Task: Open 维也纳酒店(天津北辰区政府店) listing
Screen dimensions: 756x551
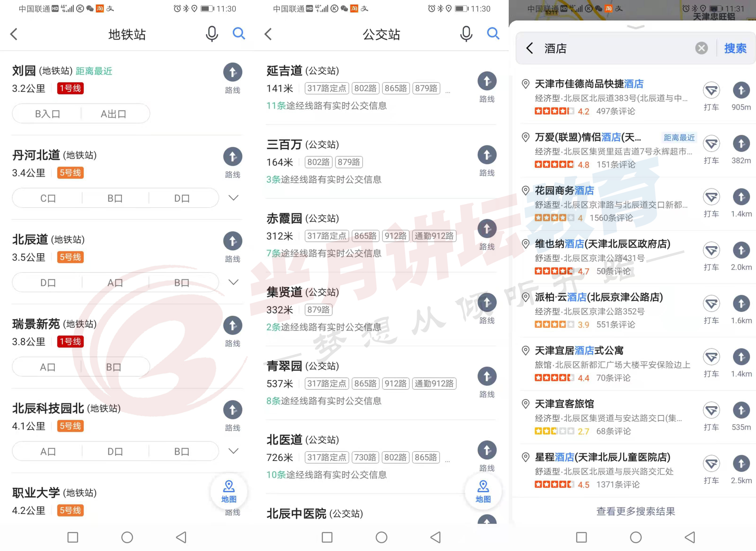Action: 602,244
